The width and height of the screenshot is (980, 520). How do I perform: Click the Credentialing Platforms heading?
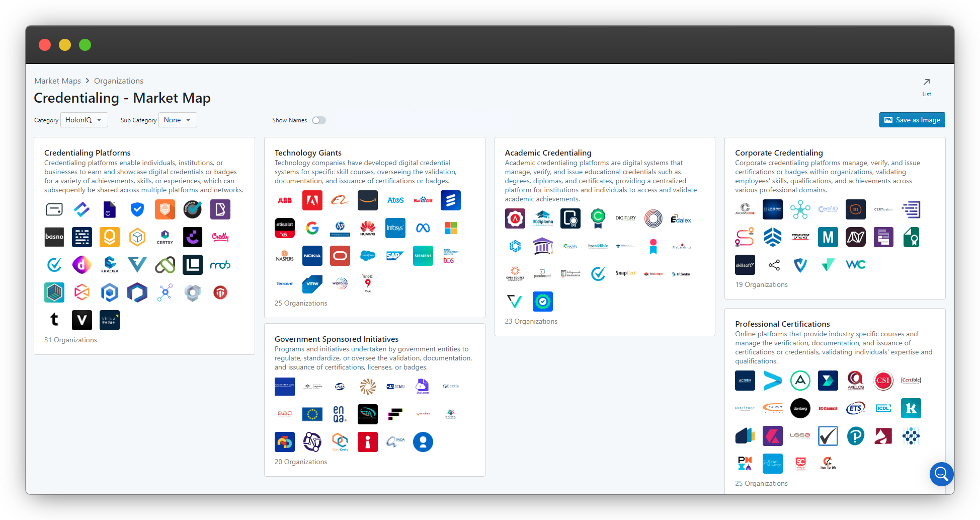pyautogui.click(x=88, y=153)
